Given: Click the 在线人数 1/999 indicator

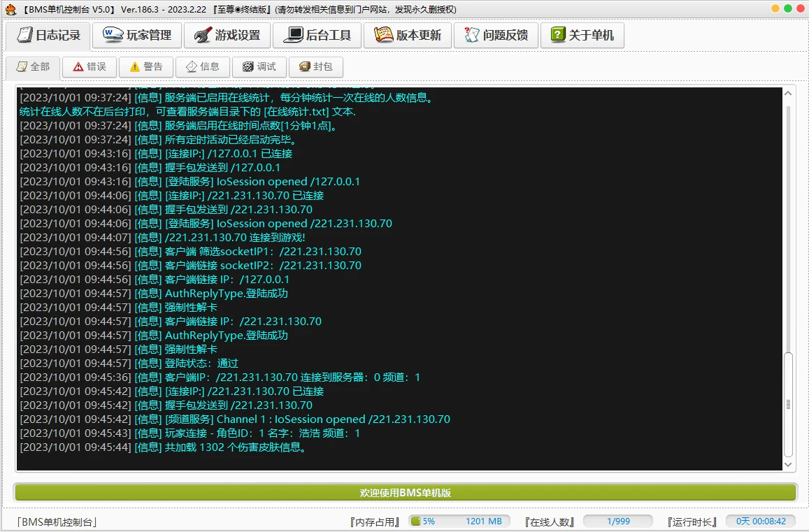Looking at the screenshot, I should pos(617,522).
